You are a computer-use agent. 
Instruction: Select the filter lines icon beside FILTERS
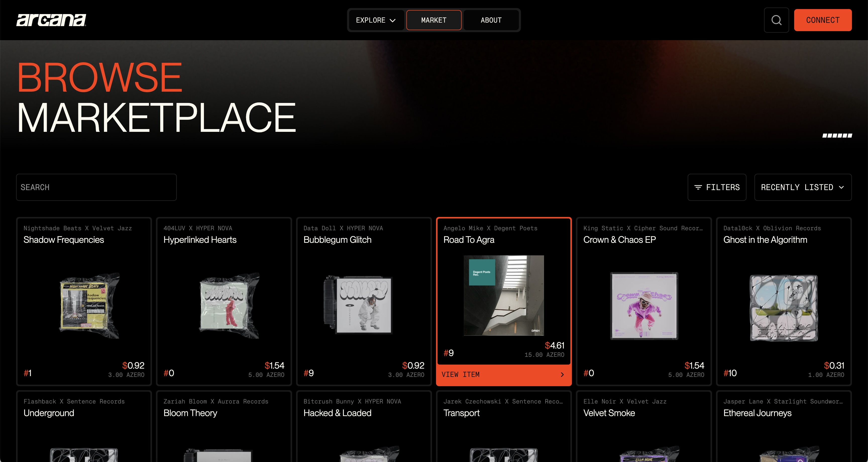(x=698, y=187)
